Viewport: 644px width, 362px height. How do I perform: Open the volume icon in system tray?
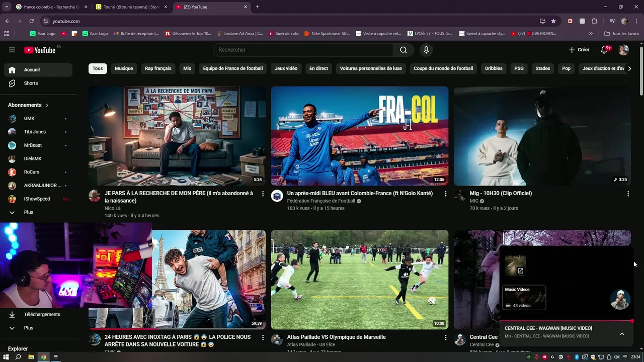[616, 357]
